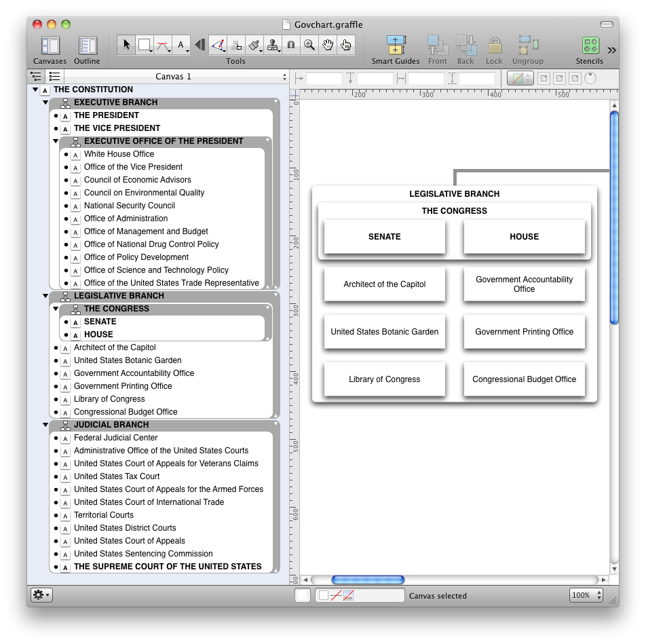The height and width of the screenshot is (644, 646).
Task: Select the arrow Selection tool
Action: point(126,45)
